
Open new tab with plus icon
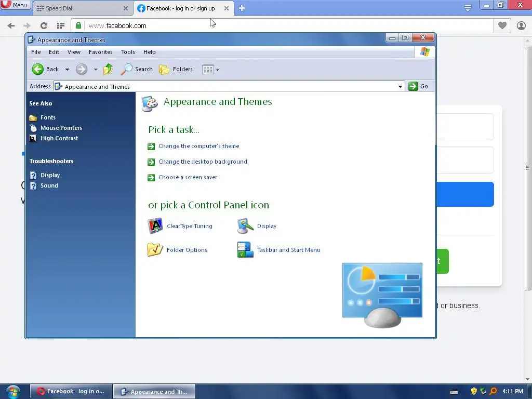242,8
